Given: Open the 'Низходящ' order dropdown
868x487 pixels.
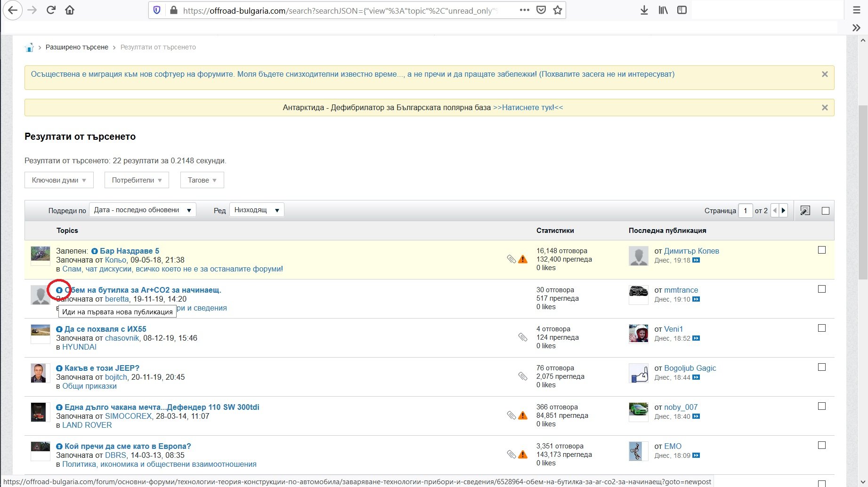Looking at the screenshot, I should tap(257, 210).
